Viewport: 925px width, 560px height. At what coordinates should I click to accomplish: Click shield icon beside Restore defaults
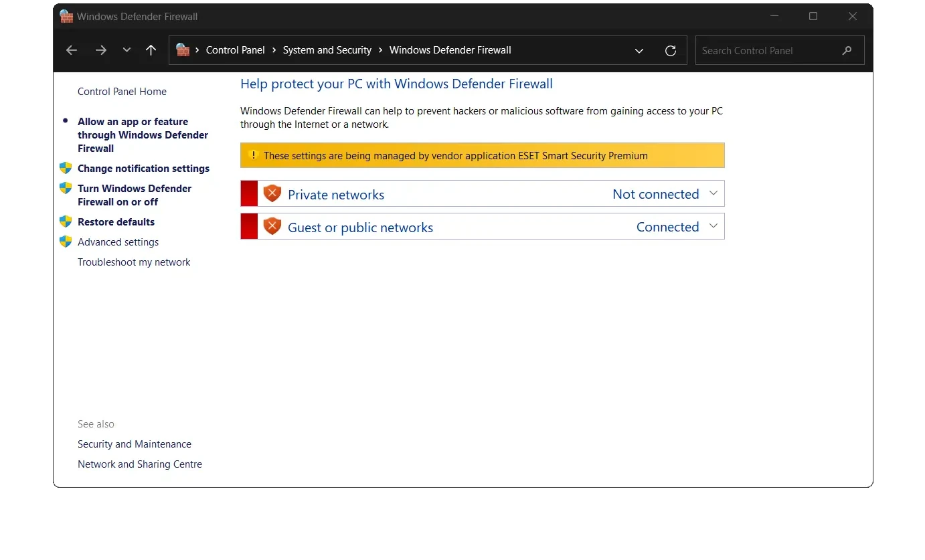click(66, 221)
